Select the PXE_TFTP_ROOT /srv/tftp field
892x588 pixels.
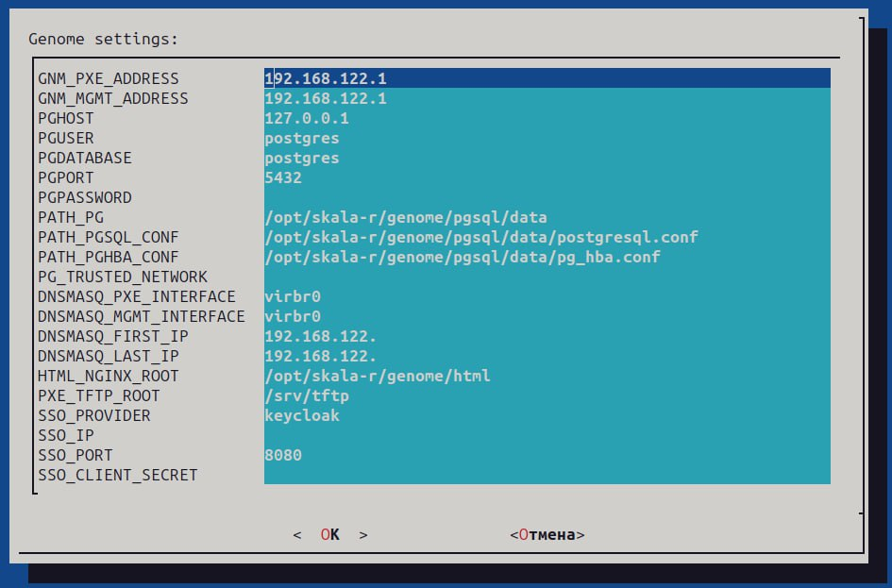547,395
